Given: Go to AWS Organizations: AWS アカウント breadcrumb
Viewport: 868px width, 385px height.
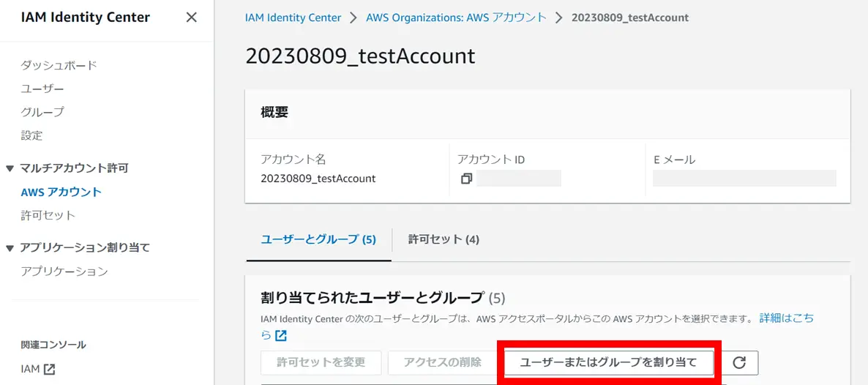Looking at the screenshot, I should tap(456, 18).
